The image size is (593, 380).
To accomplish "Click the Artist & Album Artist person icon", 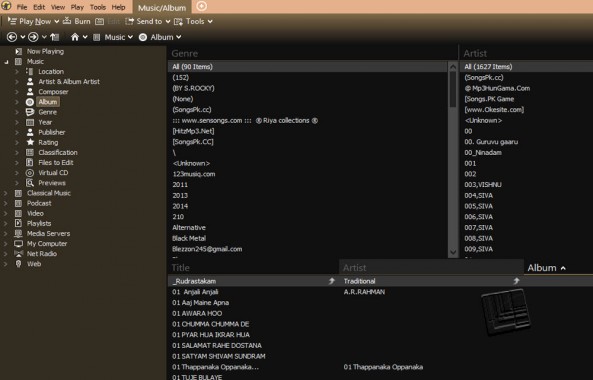I will pos(30,81).
